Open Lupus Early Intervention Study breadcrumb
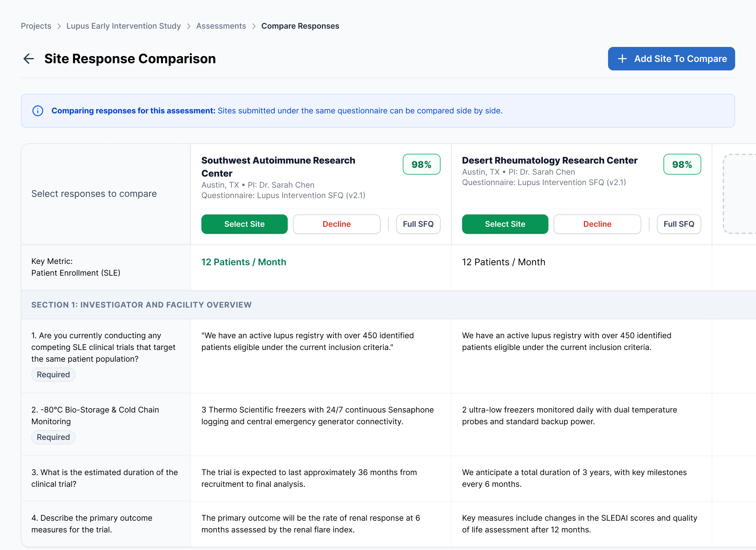Image resolution: width=756 pixels, height=550 pixels. click(124, 26)
